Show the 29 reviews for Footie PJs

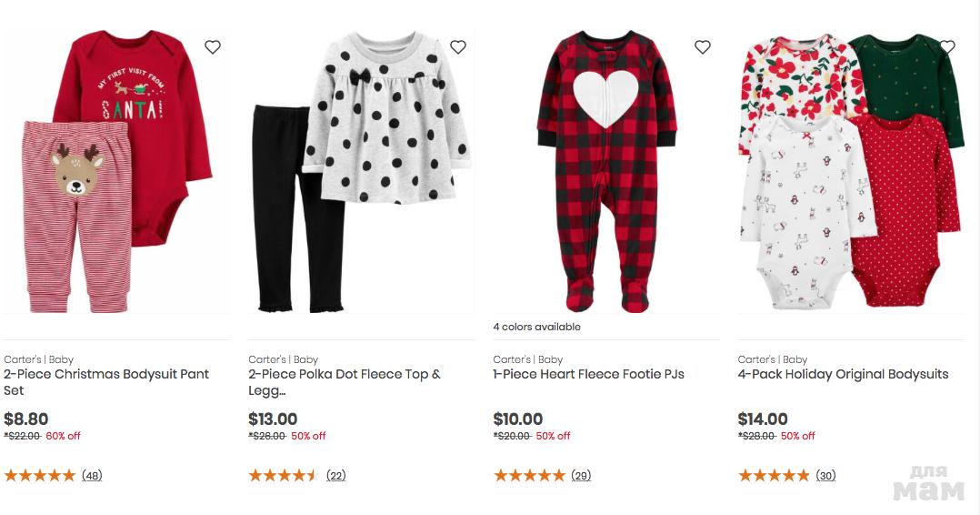click(x=581, y=475)
